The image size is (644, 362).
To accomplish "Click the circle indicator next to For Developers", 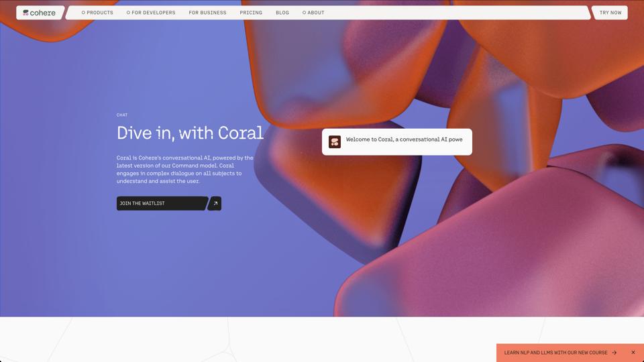I will click(x=128, y=13).
